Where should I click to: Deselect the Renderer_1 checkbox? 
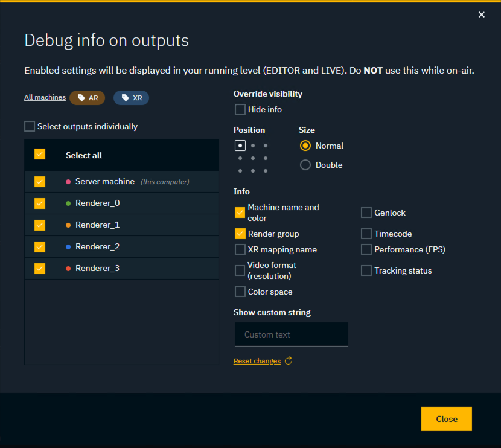40,225
